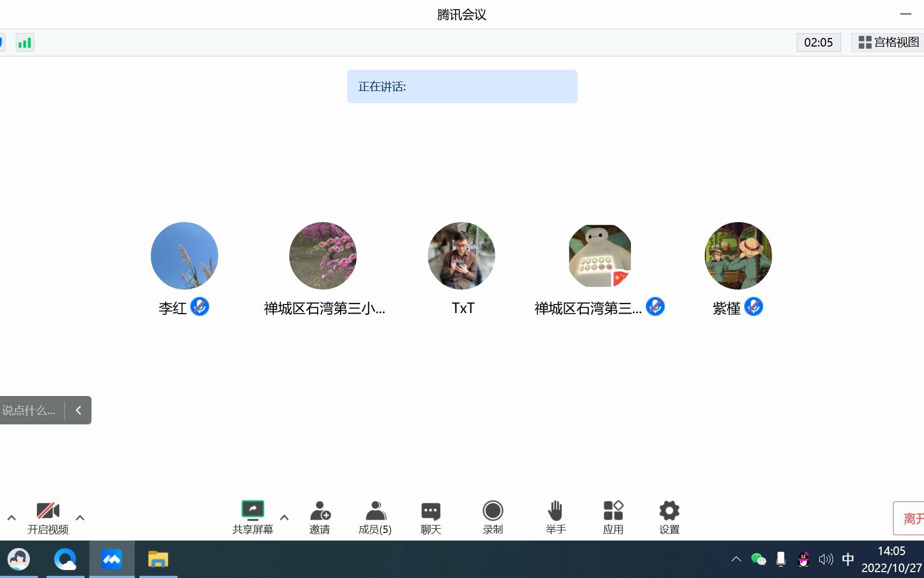Open apps (应用) menu
This screenshot has width=924, height=578.
pos(613,518)
